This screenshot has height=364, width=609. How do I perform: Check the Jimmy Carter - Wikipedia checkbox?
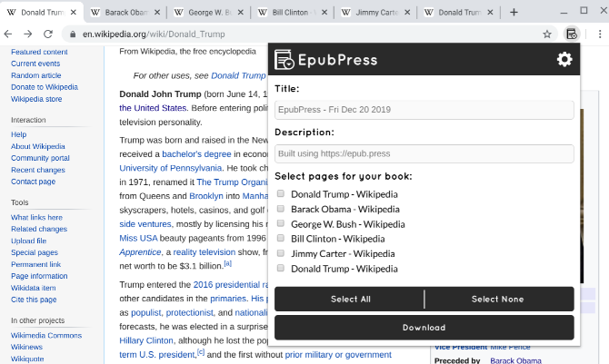281,253
